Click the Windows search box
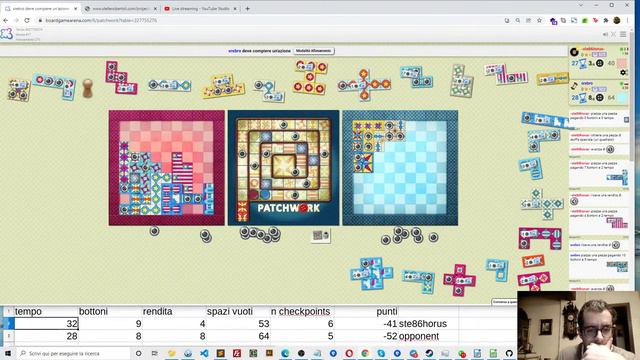 pos(73,353)
